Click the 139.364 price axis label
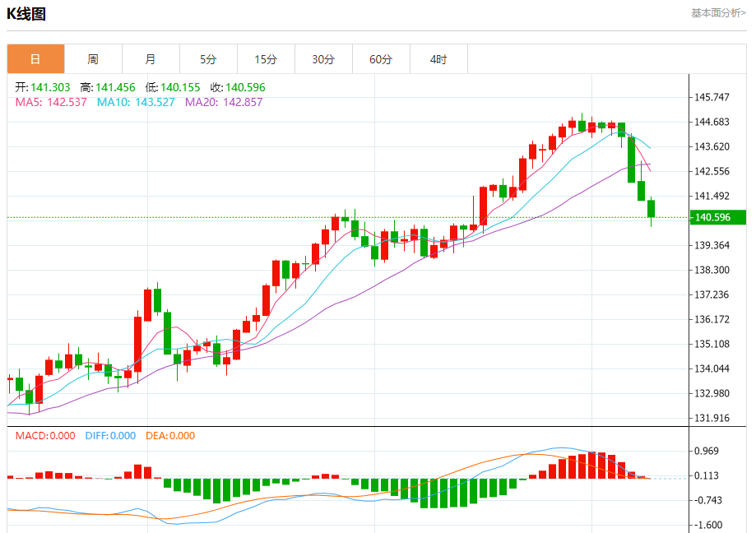Screen dimensions: 756x533 (x=712, y=245)
